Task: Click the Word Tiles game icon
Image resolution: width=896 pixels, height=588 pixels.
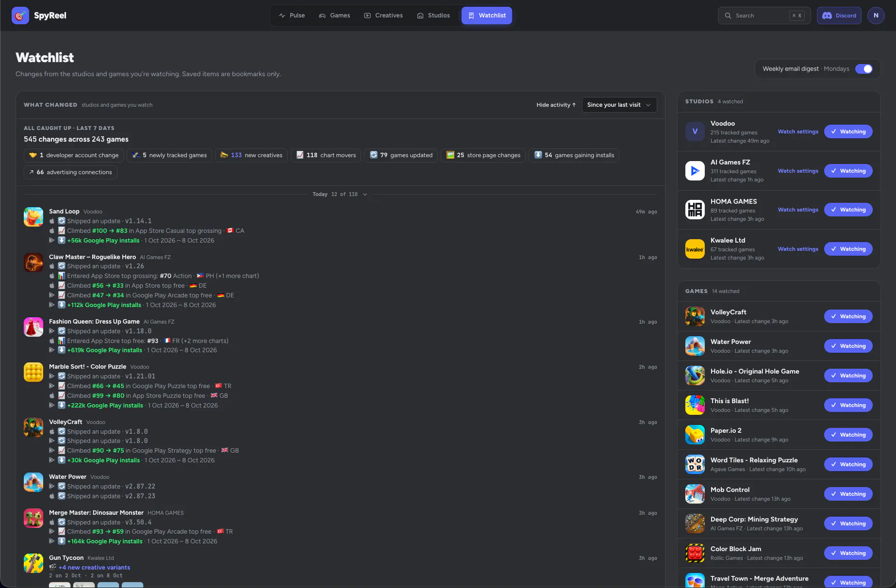Action: pos(695,464)
